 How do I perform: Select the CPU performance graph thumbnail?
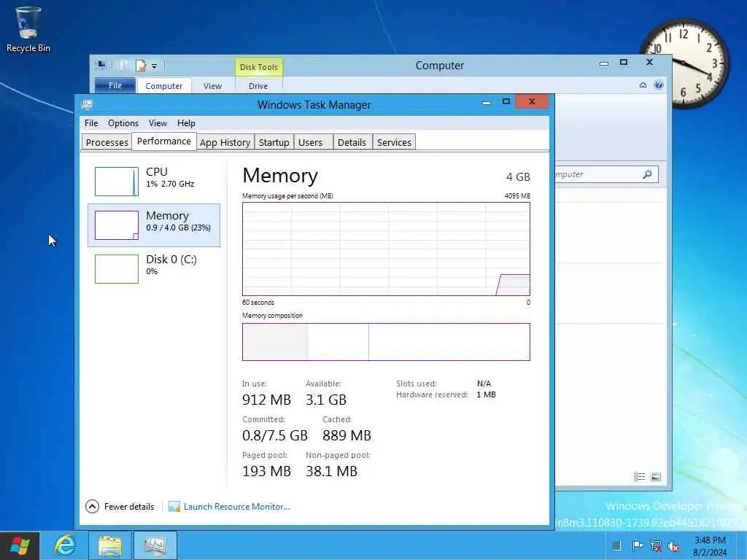click(117, 182)
